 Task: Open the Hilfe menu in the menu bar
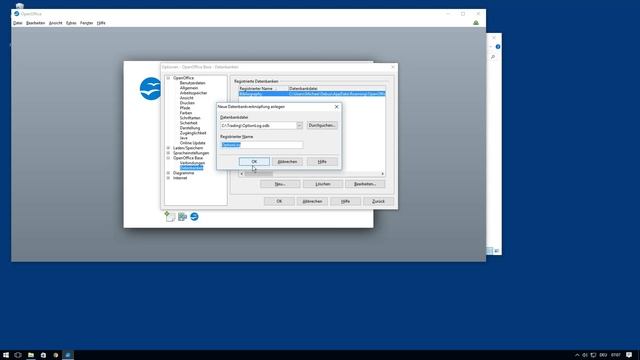[101, 23]
